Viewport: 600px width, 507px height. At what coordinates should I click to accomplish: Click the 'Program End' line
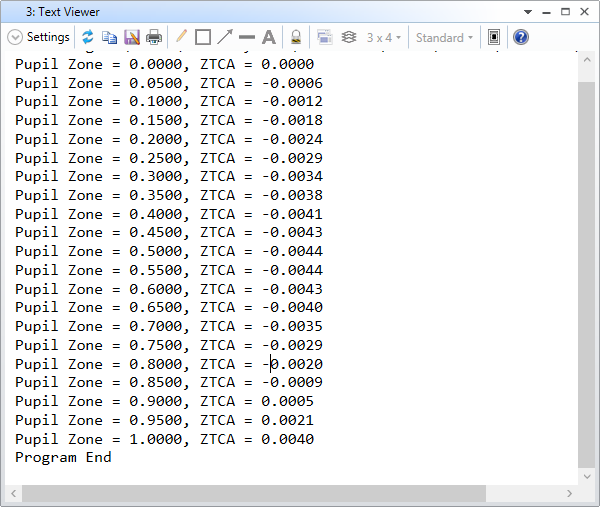click(x=63, y=457)
